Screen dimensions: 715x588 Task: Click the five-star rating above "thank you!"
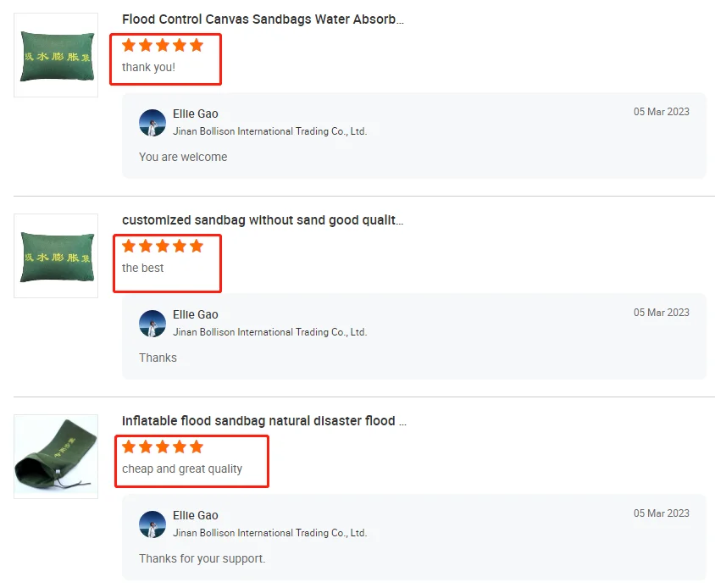(x=163, y=46)
